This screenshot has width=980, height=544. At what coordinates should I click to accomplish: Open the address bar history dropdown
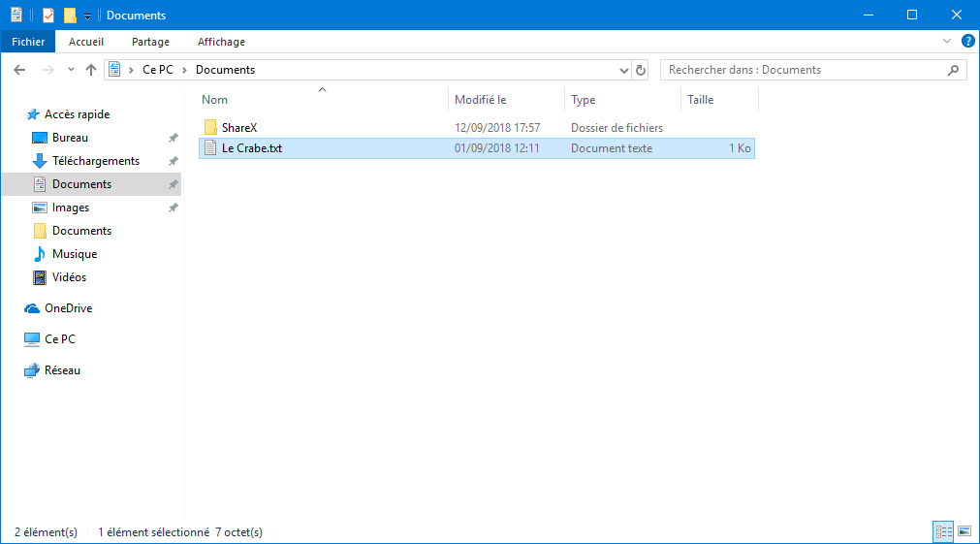(x=623, y=70)
